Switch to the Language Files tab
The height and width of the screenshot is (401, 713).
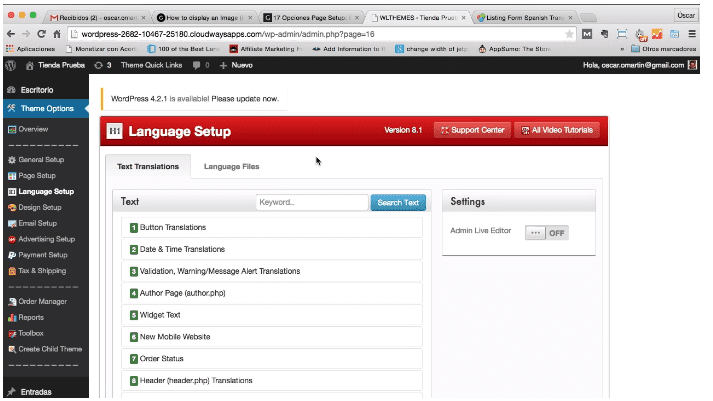click(231, 166)
